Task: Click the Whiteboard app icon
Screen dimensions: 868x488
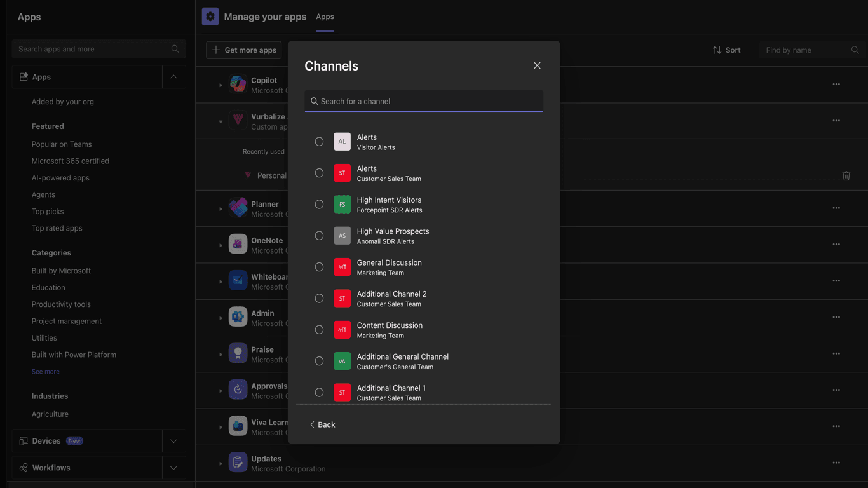Action: point(238,280)
